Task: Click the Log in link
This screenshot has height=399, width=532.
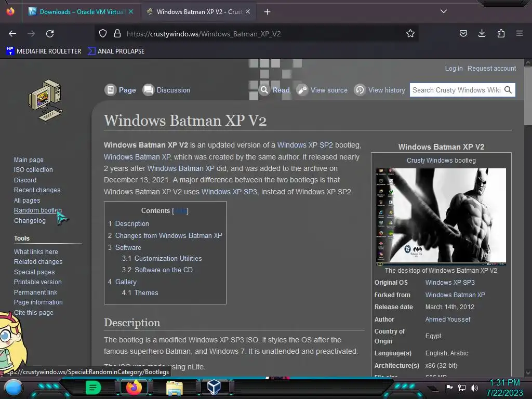Action: [454, 68]
